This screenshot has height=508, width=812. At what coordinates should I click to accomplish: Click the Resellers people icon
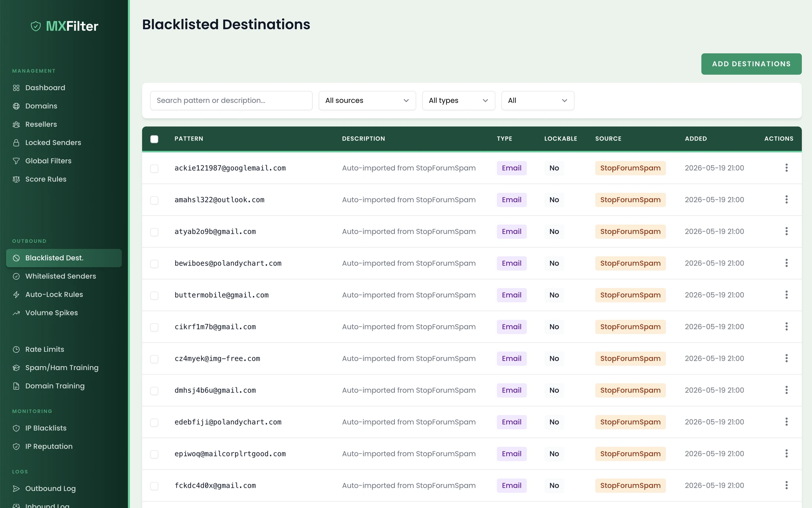16,124
